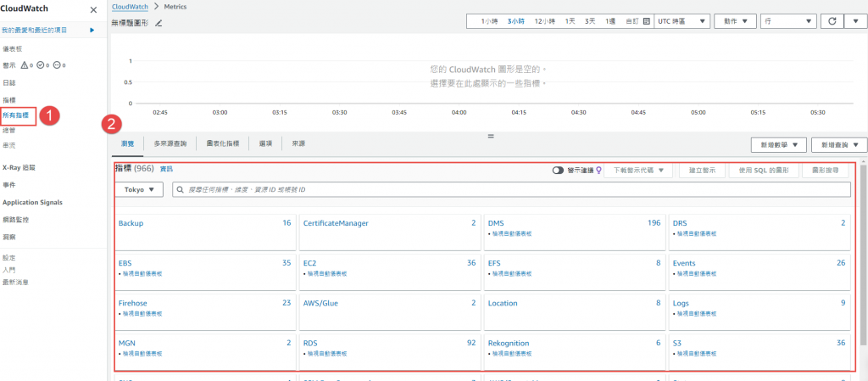Switch to the 圖表化指標 tab
The width and height of the screenshot is (868, 381).
(223, 143)
